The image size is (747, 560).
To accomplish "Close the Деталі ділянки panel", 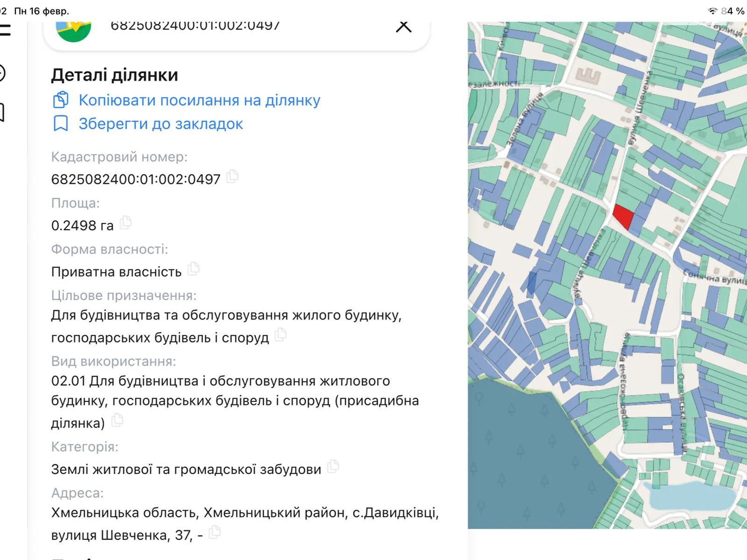I will pyautogui.click(x=403, y=27).
